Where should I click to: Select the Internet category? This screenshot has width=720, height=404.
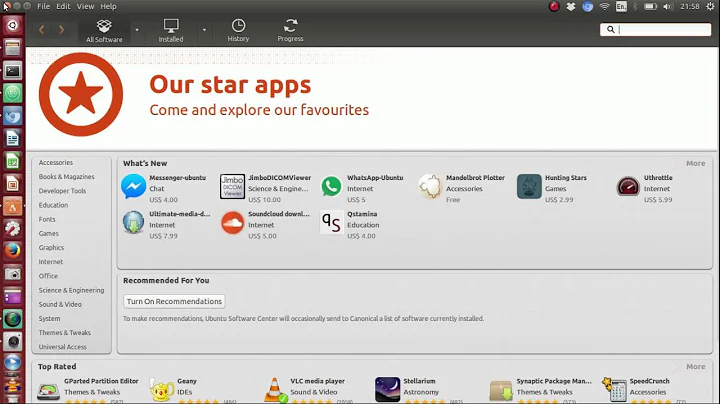(51, 262)
